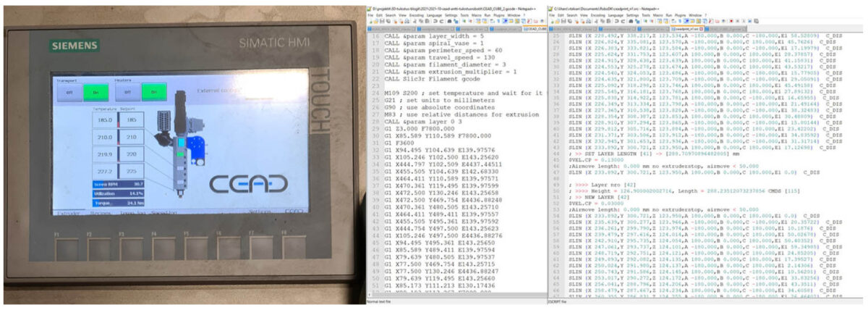The height and width of the screenshot is (310, 868).
Task: Click Redo icon in ceadprint src window toolbar
Action: tap(623, 21)
